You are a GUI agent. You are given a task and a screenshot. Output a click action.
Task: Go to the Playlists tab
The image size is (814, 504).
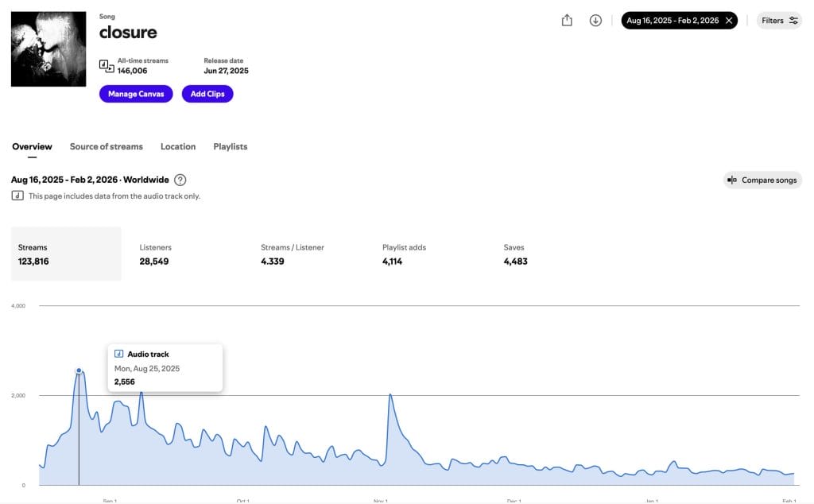click(x=231, y=146)
